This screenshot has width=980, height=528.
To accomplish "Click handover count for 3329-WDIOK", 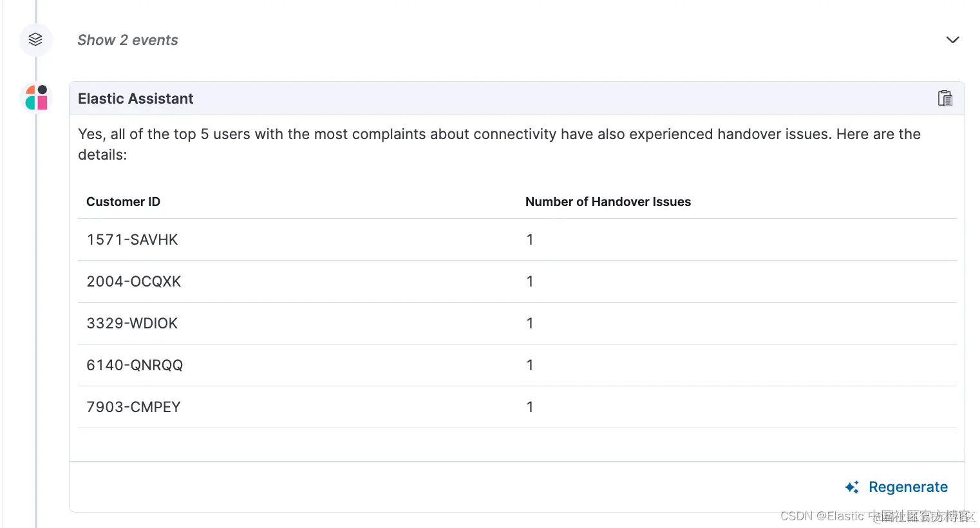I will (x=529, y=323).
